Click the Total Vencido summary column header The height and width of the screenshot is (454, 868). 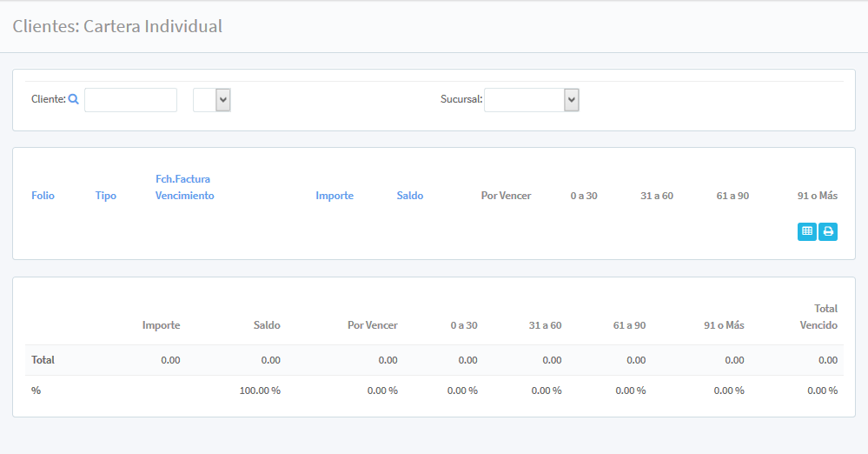point(818,317)
